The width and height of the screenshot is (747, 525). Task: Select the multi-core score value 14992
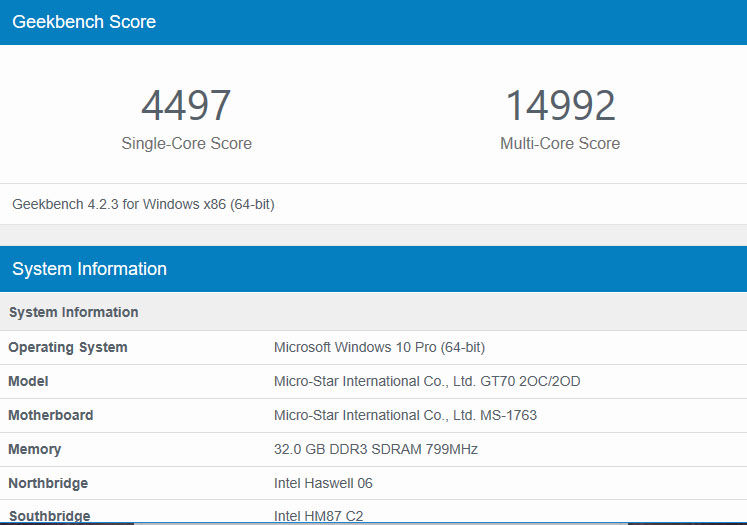(560, 105)
